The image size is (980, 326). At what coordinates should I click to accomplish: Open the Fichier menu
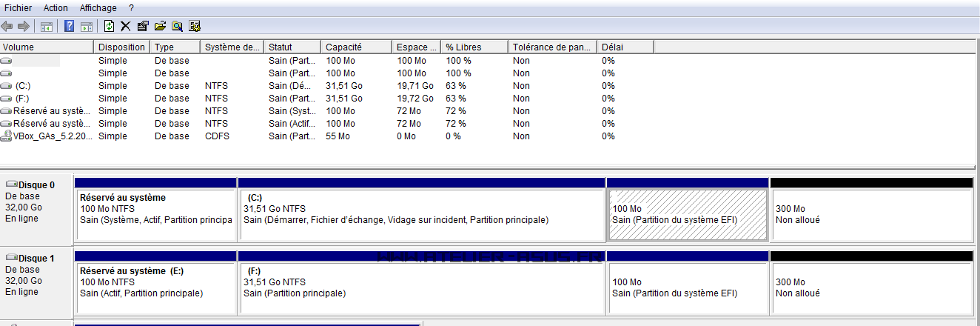(19, 8)
